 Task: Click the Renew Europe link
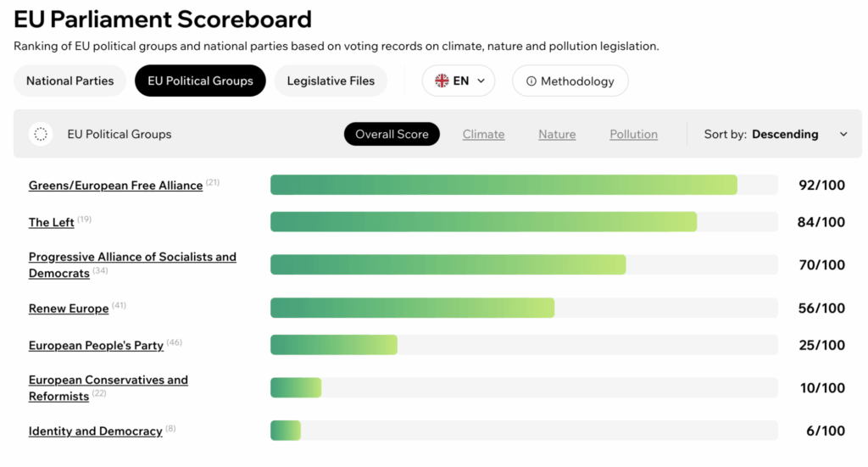[x=69, y=309]
